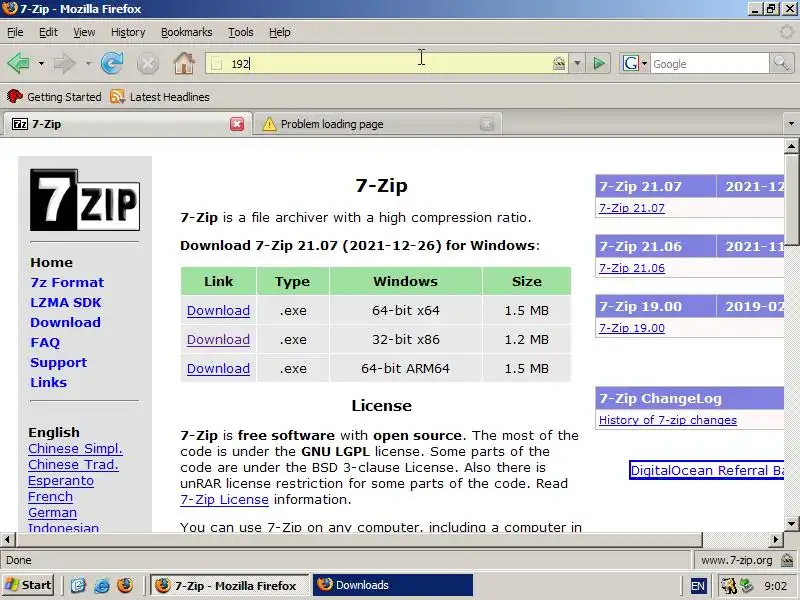Switch language to French
The image size is (800, 600).
[x=51, y=496]
